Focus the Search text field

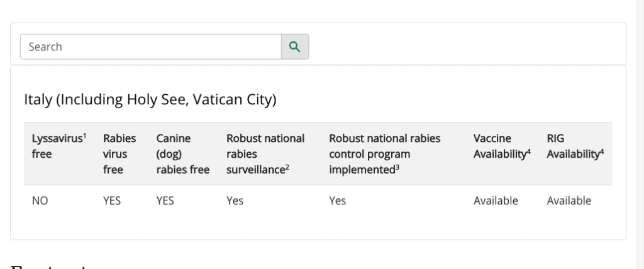[151, 47]
